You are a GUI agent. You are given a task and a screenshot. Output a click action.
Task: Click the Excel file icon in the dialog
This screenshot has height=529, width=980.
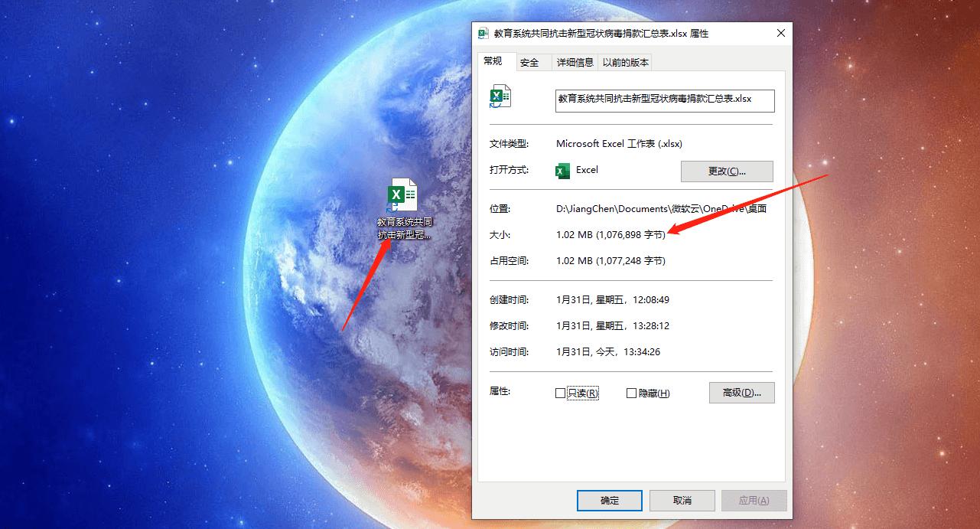coord(499,96)
